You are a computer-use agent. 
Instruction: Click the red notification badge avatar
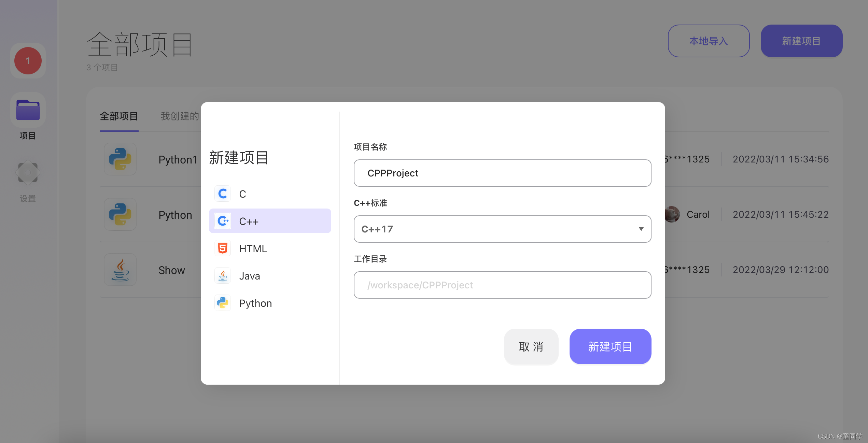[x=28, y=61]
